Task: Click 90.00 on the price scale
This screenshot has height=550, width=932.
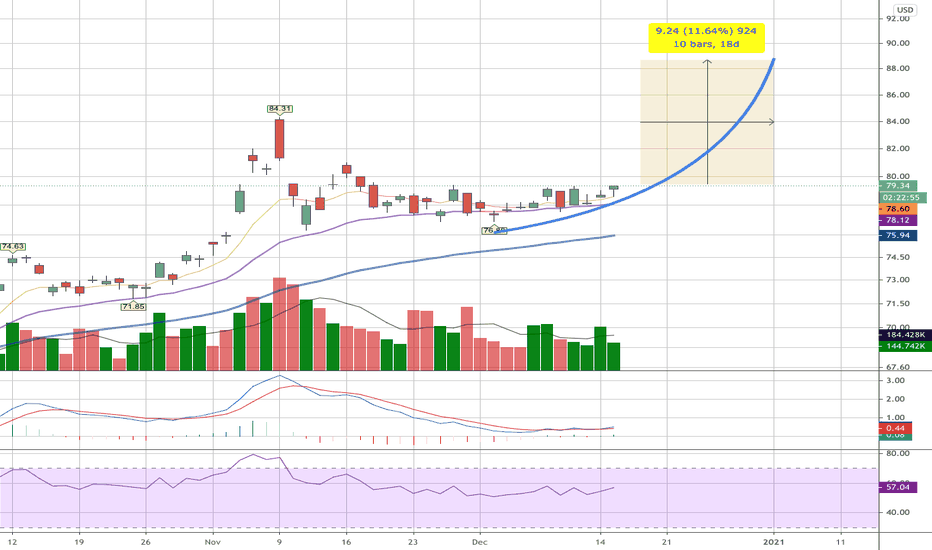Action: [898, 43]
